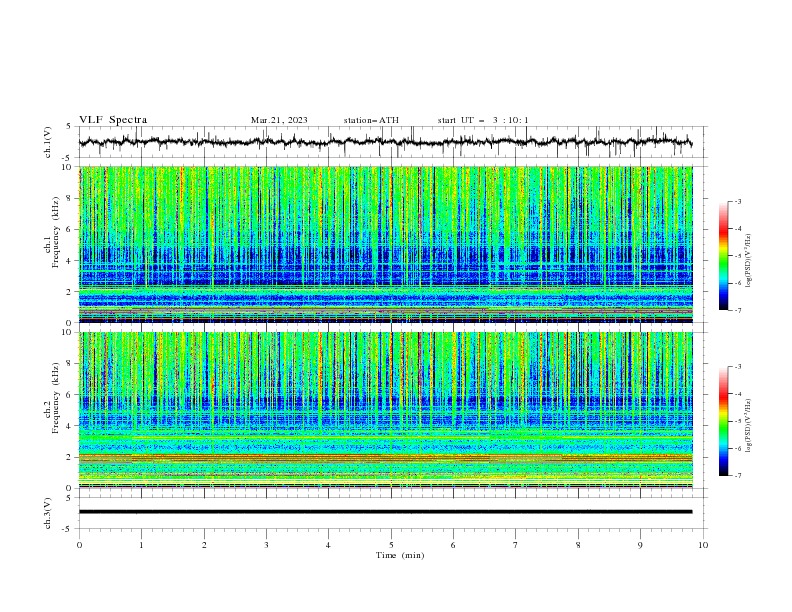Click time axis tick label '0'
Image resolution: width=792 pixels, height=612 pixels.
[x=79, y=545]
